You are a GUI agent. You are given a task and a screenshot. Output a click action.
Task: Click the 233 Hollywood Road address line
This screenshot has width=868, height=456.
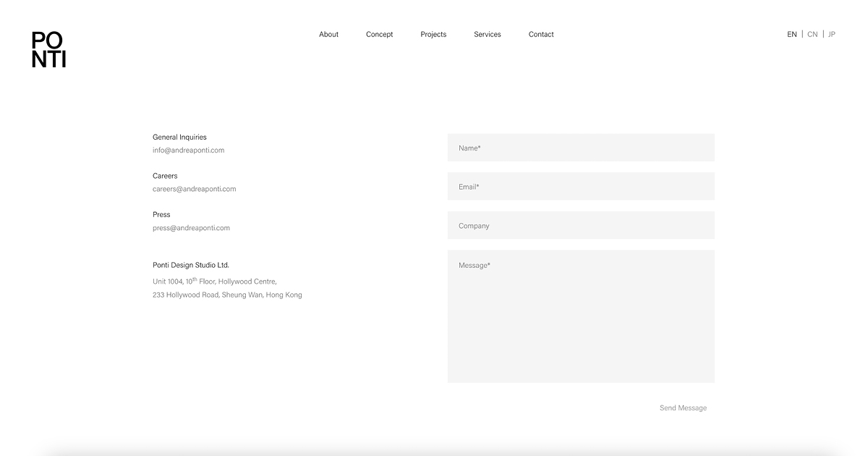pos(227,295)
